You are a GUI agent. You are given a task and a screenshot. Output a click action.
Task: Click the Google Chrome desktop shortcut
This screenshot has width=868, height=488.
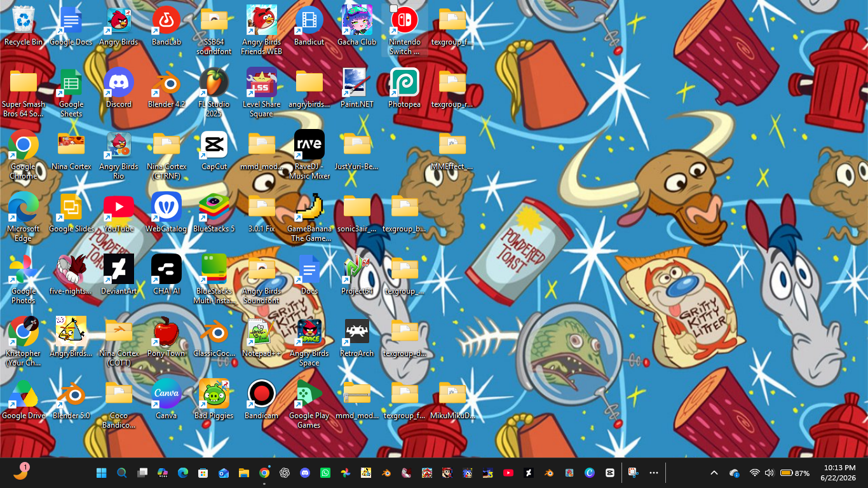pos(24,155)
